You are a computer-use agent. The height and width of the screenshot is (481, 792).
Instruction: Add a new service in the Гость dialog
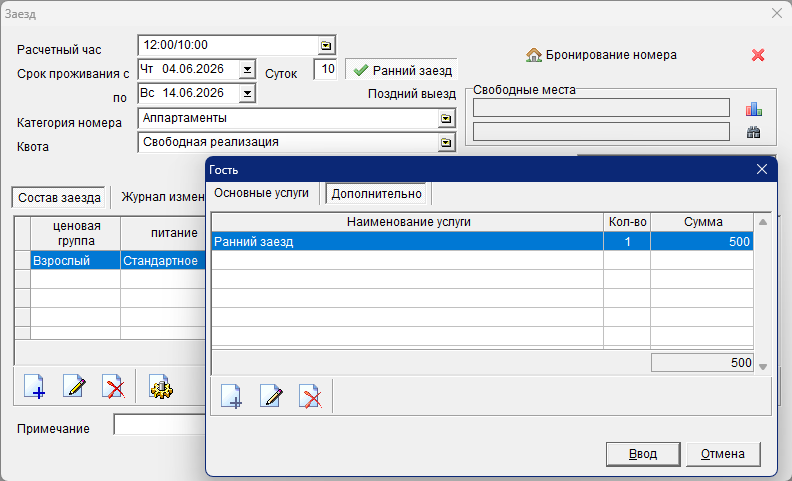pos(232,396)
